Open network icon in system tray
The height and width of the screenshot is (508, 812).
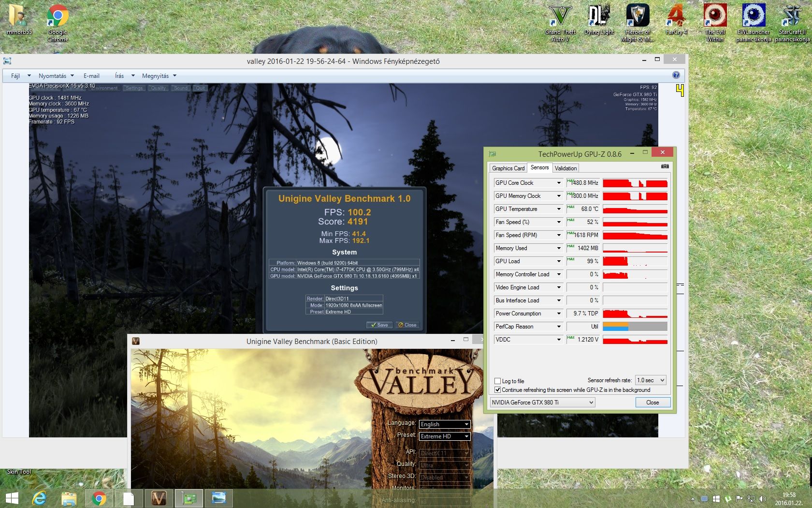point(751,498)
